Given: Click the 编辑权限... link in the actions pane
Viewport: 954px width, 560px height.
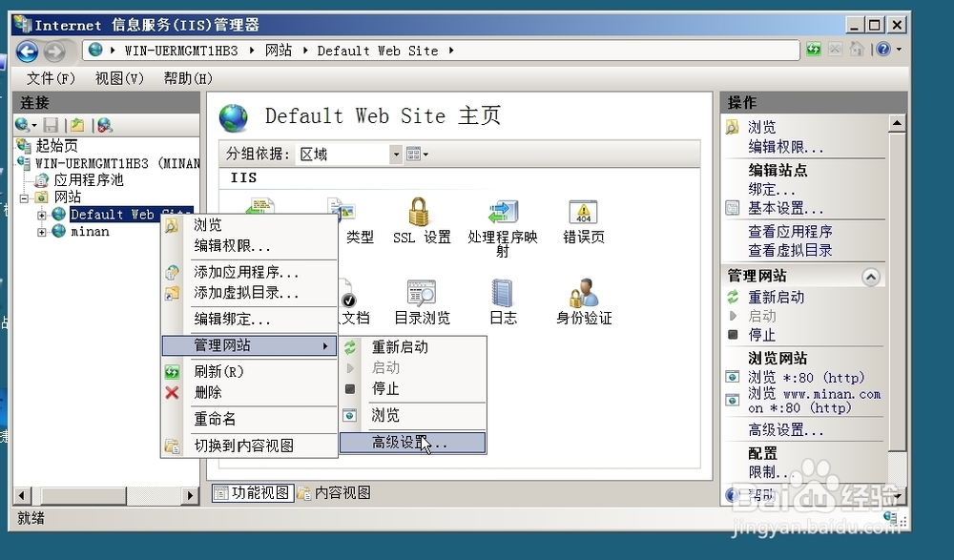Looking at the screenshot, I should pos(785,147).
